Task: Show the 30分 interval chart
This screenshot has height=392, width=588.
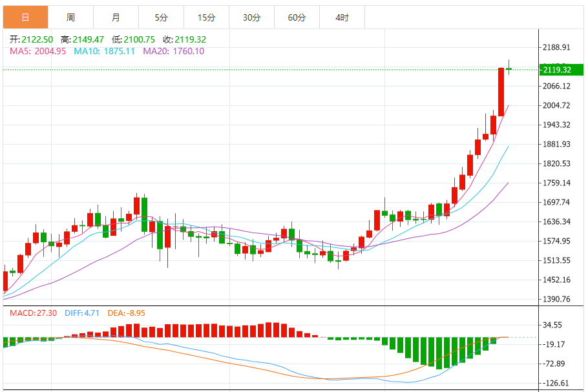Action: pyautogui.click(x=251, y=17)
